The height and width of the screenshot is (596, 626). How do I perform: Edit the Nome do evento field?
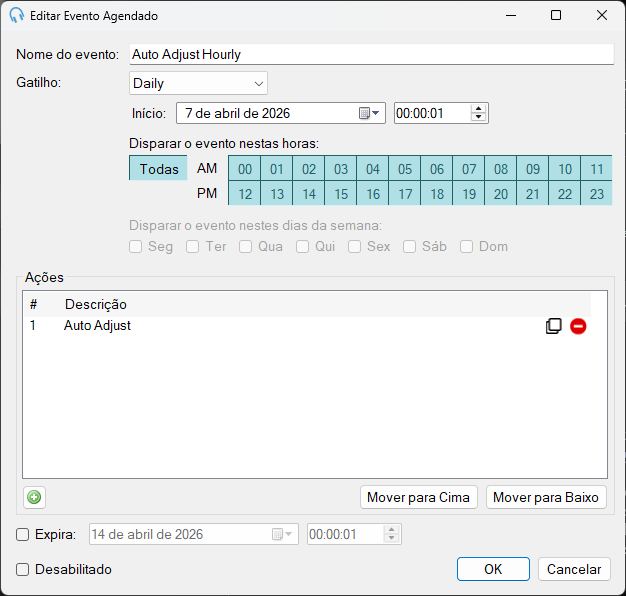pyautogui.click(x=372, y=54)
